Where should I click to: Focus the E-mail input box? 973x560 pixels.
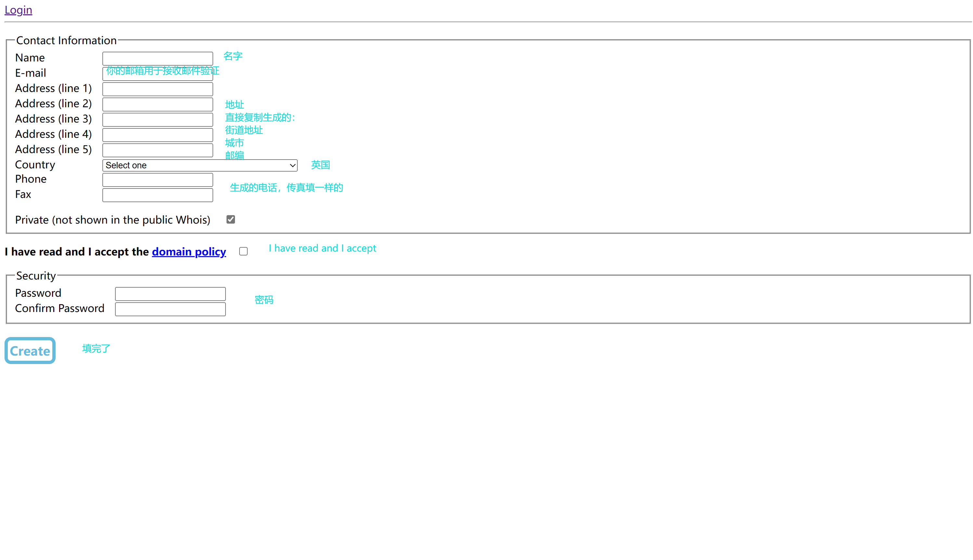(x=157, y=73)
